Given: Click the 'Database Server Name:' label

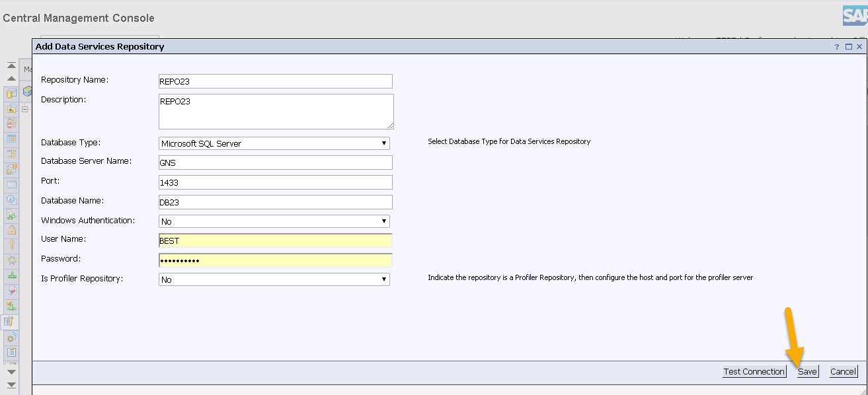Looking at the screenshot, I should point(87,161).
